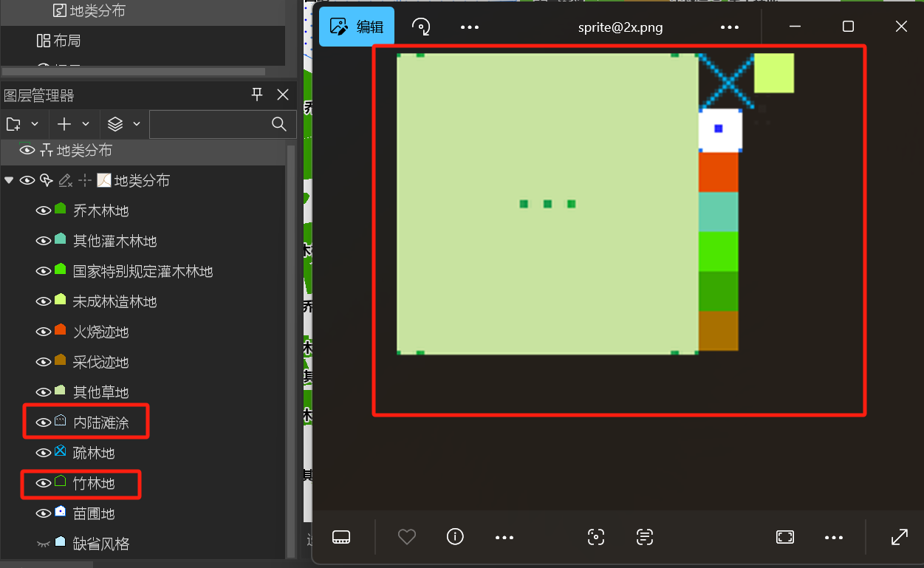Viewport: 924px width, 568px height.
Task: Open the filmstrip view icon
Action: 341,537
